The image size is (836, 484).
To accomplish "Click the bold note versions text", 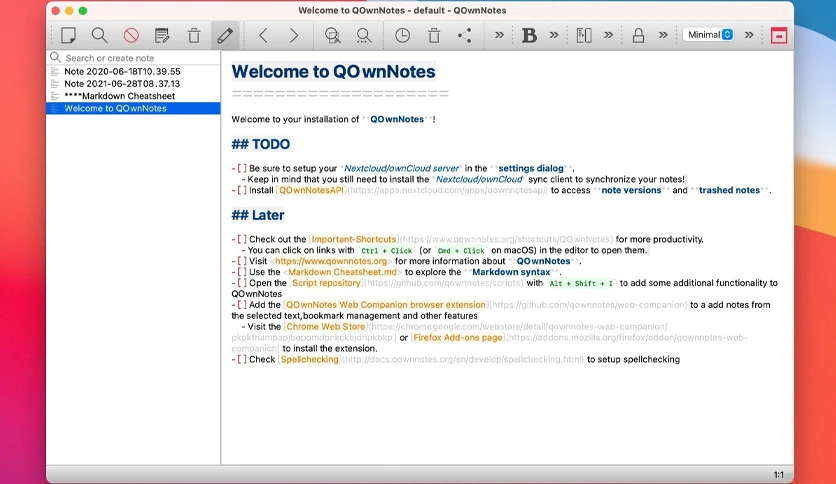I will tap(631, 190).
